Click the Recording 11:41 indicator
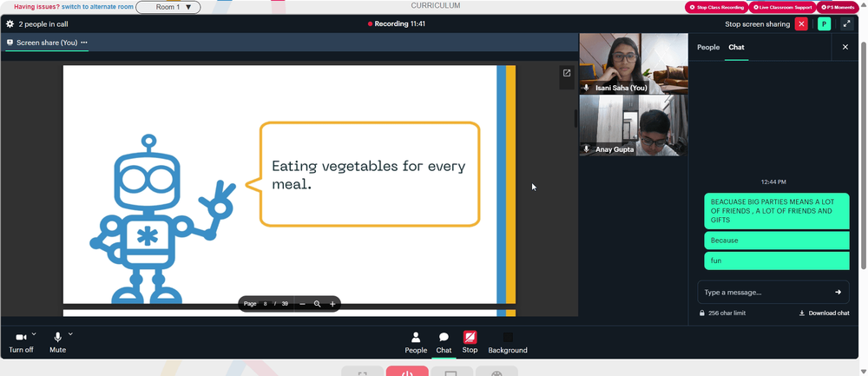This screenshot has height=376, width=868. 397,23
